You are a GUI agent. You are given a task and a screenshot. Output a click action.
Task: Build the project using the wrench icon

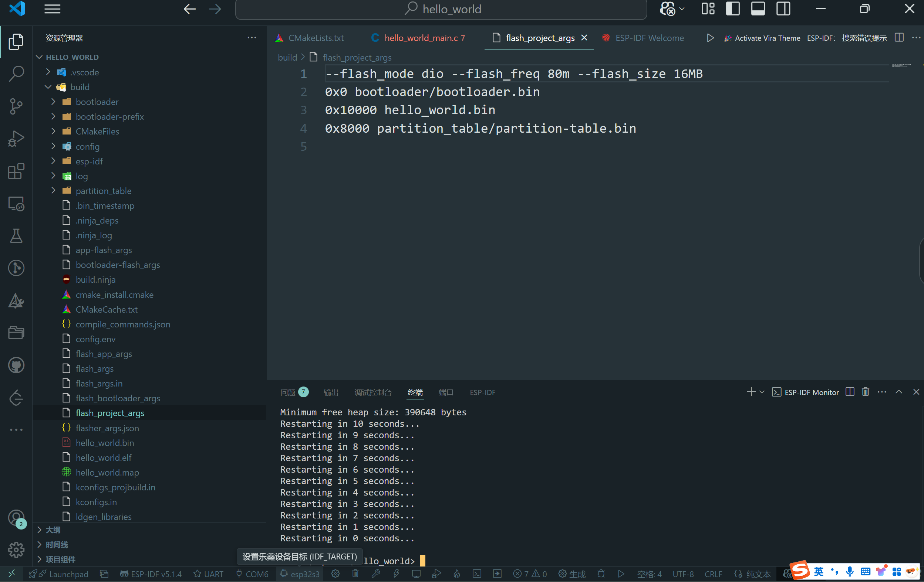[x=376, y=574]
